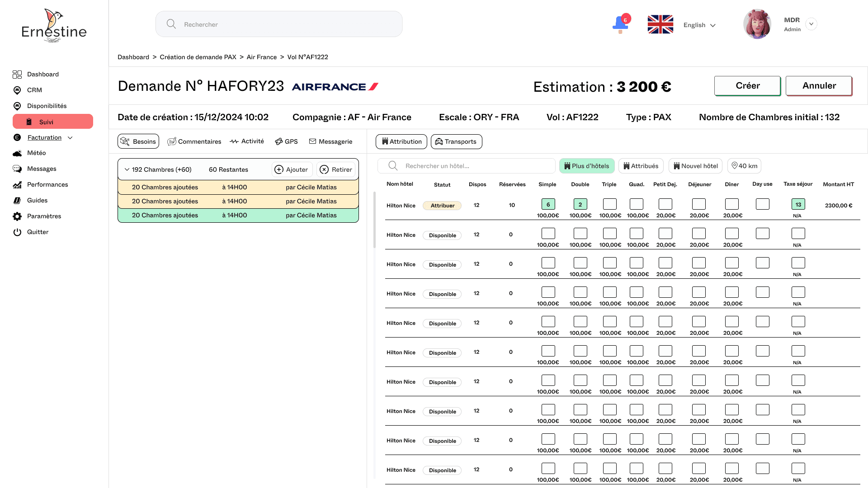Click the Paramètres gear icon
The width and height of the screenshot is (868, 488).
tap(17, 216)
